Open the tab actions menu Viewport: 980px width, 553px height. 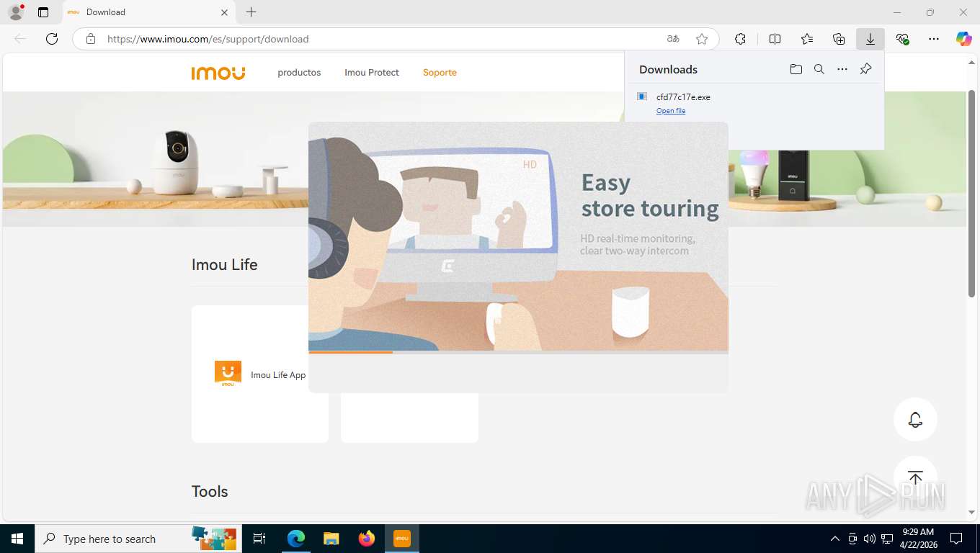[x=43, y=12]
